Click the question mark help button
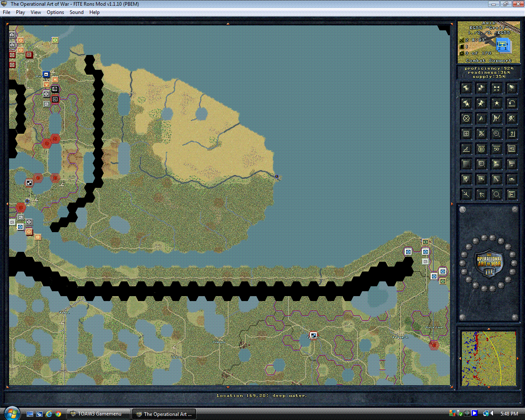 (512, 134)
